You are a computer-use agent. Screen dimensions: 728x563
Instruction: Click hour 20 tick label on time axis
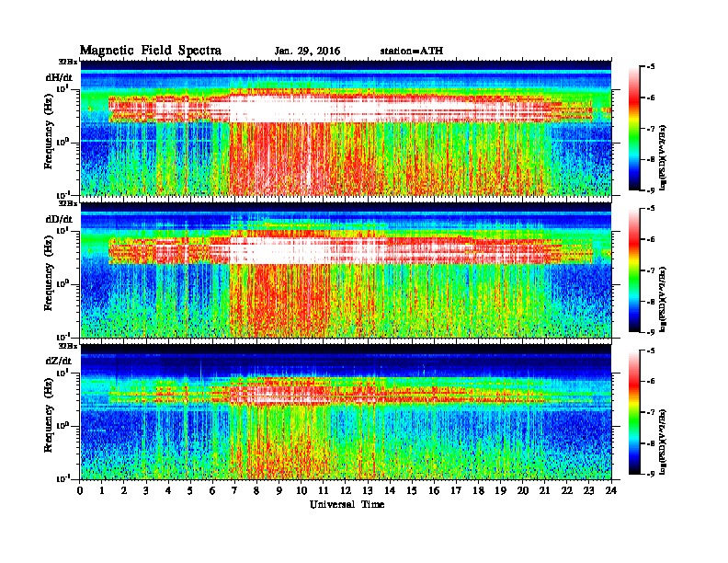point(523,490)
